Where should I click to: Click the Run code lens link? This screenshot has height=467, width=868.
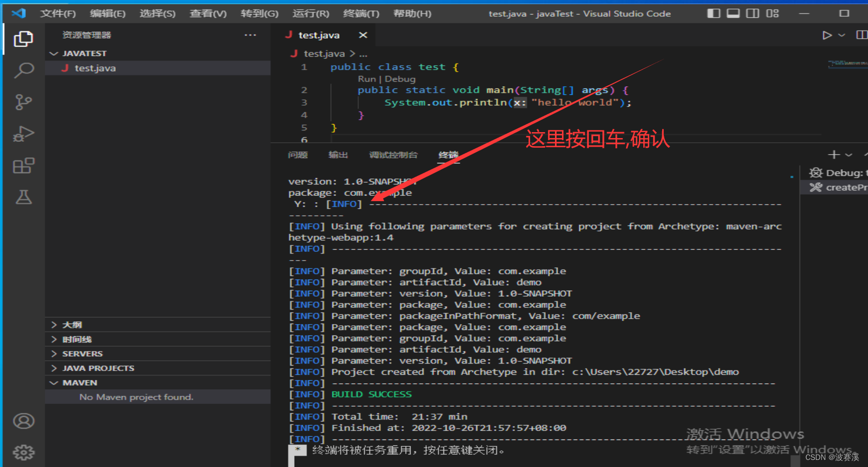click(366, 79)
